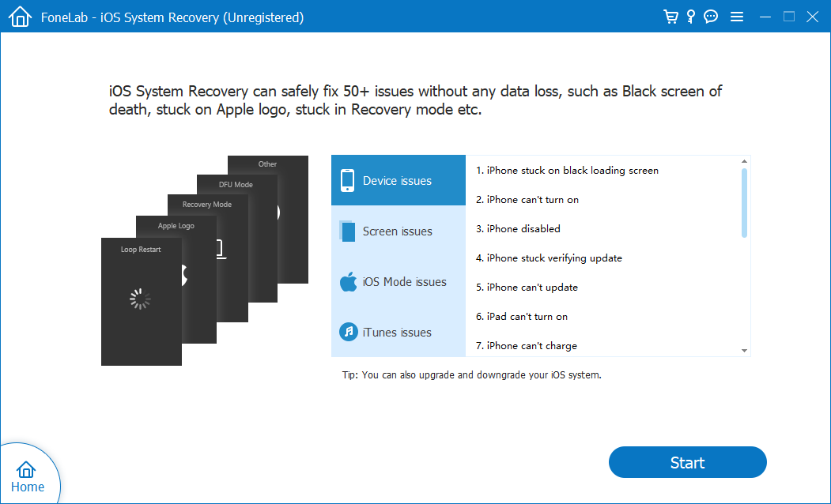Open the shopping cart purchase icon
The height and width of the screenshot is (504, 831).
pyautogui.click(x=670, y=17)
